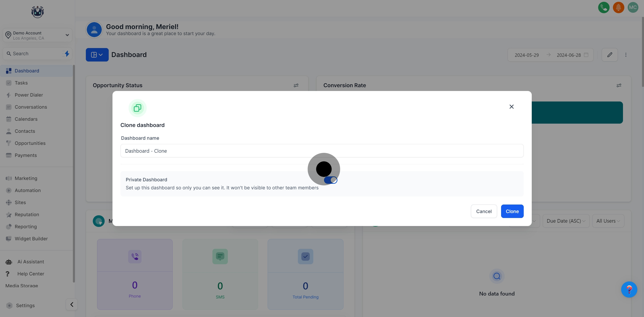Toggle the Private Dashboard switch
Screen dimensions: 644x317
pyautogui.click(x=330, y=180)
